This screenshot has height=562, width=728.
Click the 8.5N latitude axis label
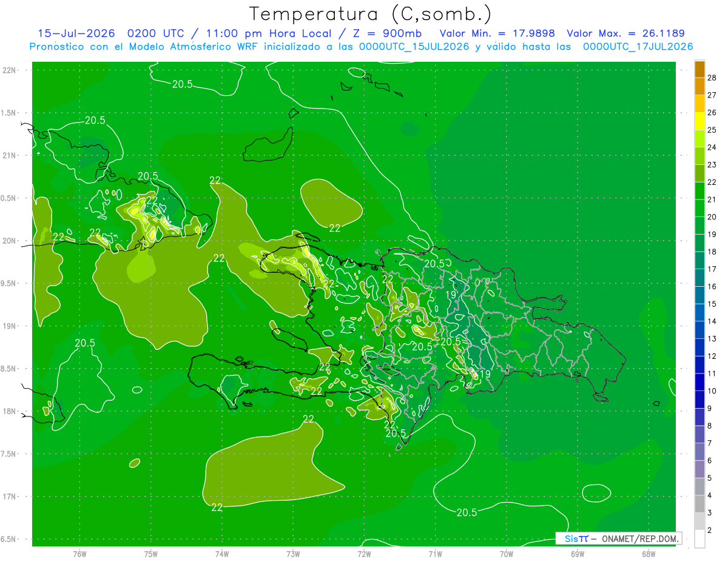click(x=8, y=369)
